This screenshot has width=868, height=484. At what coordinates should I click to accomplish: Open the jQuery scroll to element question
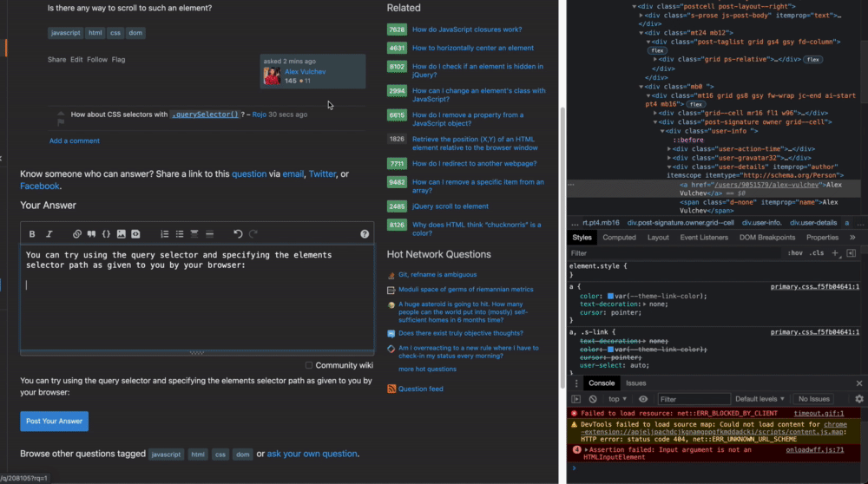[450, 206]
